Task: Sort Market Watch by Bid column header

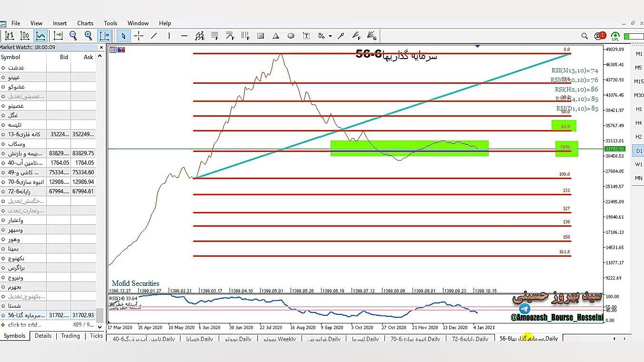Action: coord(59,57)
